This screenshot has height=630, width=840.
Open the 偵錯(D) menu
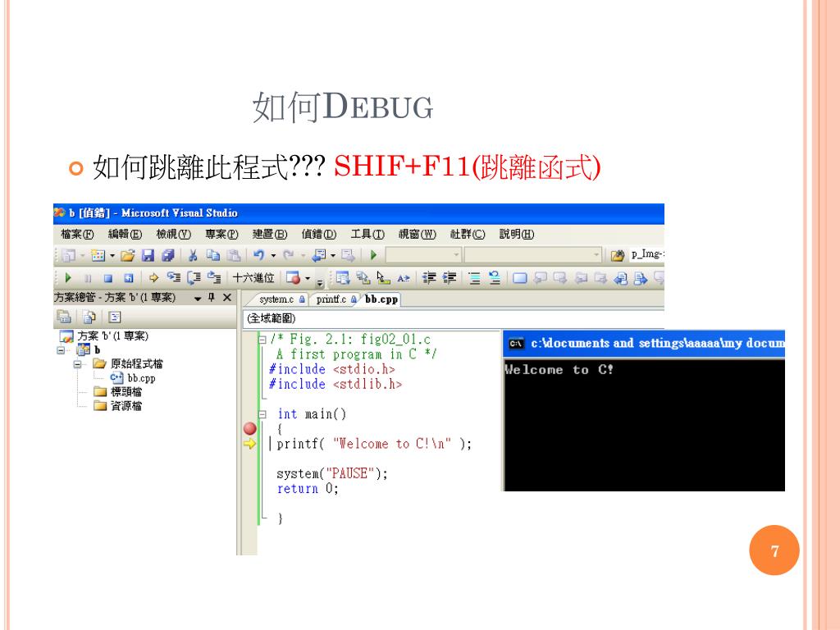pyautogui.click(x=319, y=234)
